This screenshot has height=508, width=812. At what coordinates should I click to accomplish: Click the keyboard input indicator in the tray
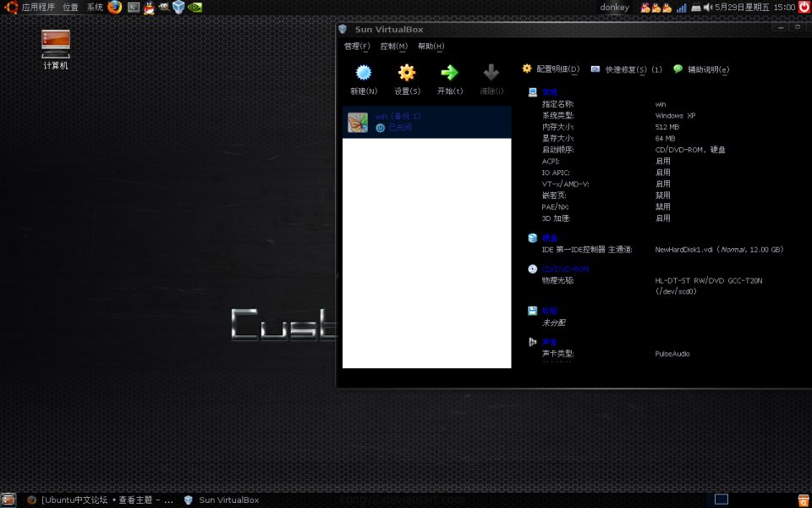click(x=696, y=8)
